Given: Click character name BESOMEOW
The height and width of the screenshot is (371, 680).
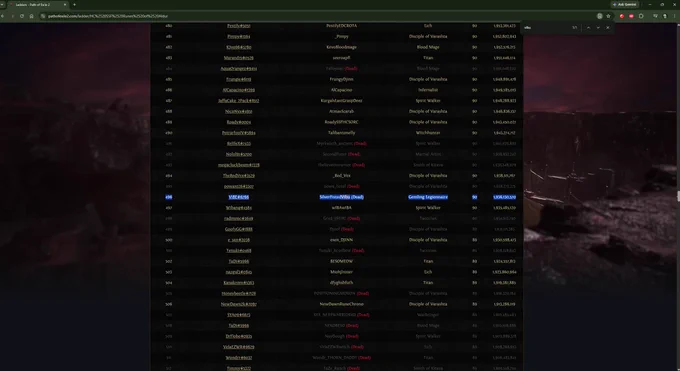Looking at the screenshot, I should 341,261.
